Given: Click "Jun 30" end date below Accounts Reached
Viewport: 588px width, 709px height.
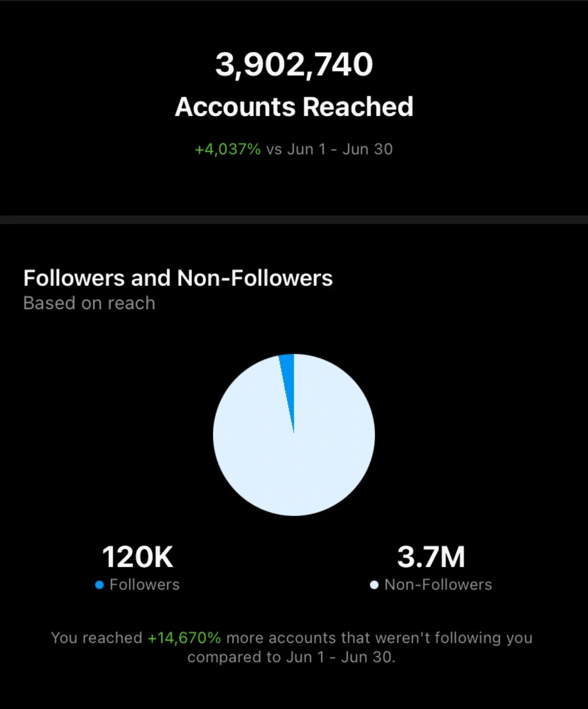Looking at the screenshot, I should (x=367, y=149).
